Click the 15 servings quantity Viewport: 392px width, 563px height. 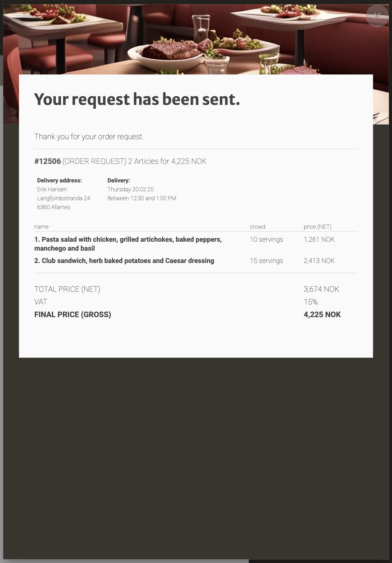tap(267, 261)
